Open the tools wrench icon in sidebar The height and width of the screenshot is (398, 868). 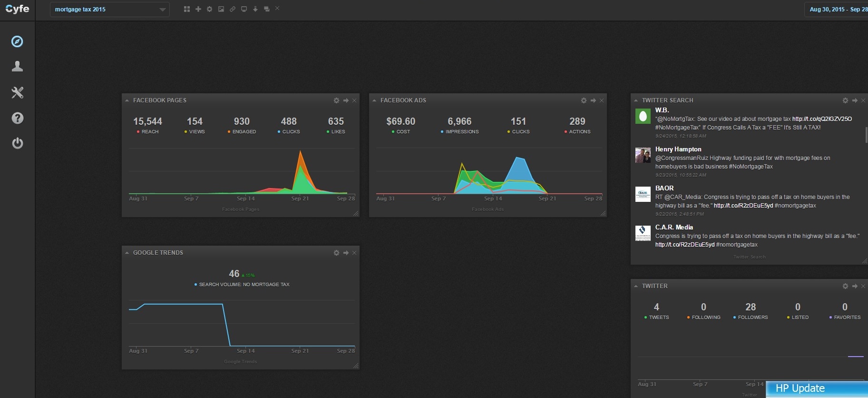tap(17, 92)
